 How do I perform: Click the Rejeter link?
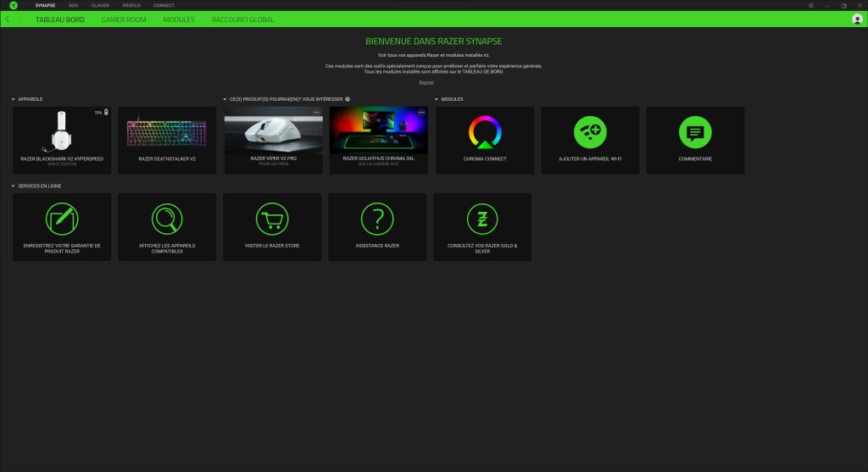[426, 82]
